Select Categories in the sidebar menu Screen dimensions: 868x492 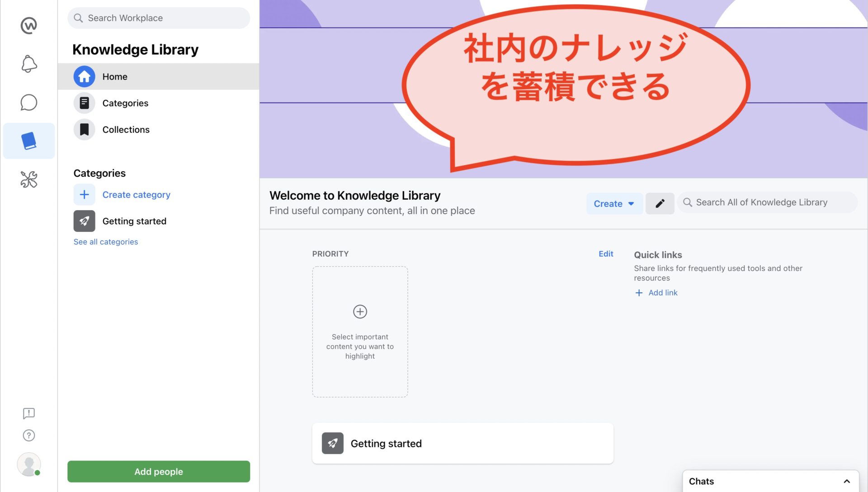[159, 103]
